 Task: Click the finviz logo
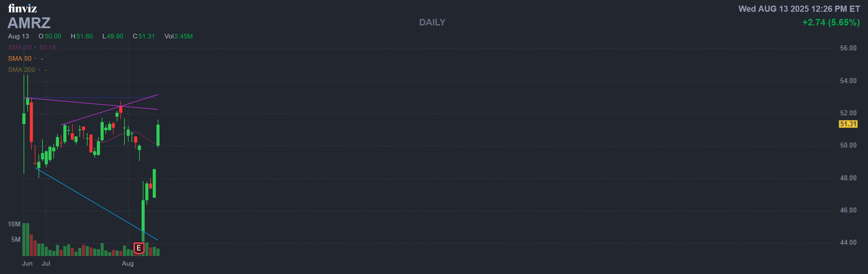(x=22, y=8)
